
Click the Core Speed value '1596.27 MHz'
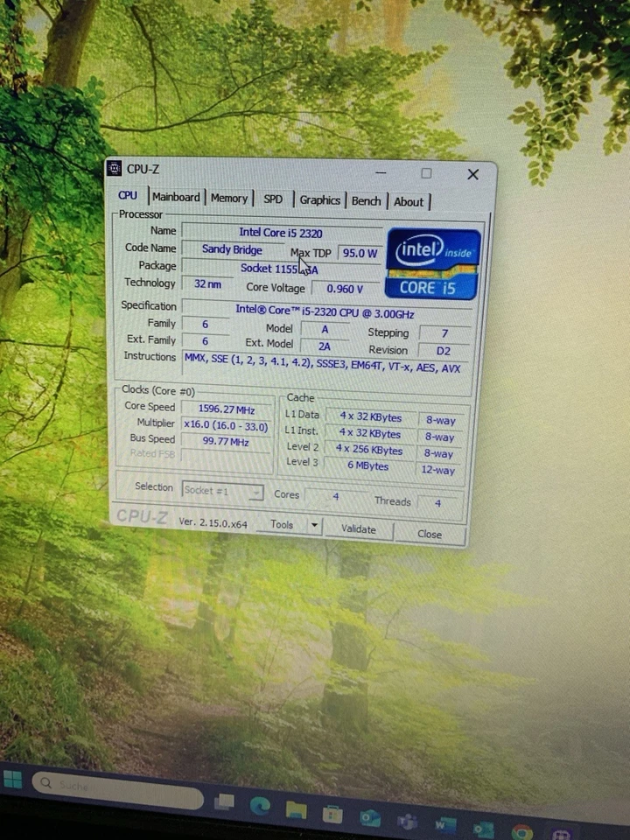click(x=227, y=409)
